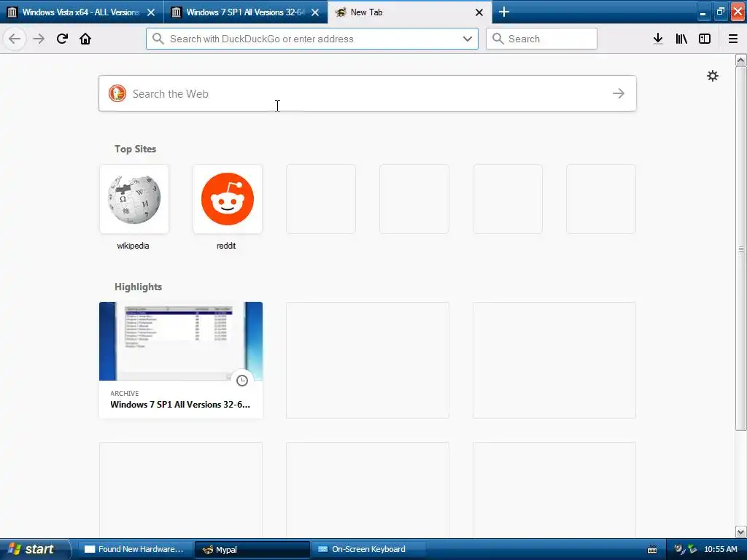Switch to Found New Hardware taskbar window
The image size is (747, 560).
[136, 549]
